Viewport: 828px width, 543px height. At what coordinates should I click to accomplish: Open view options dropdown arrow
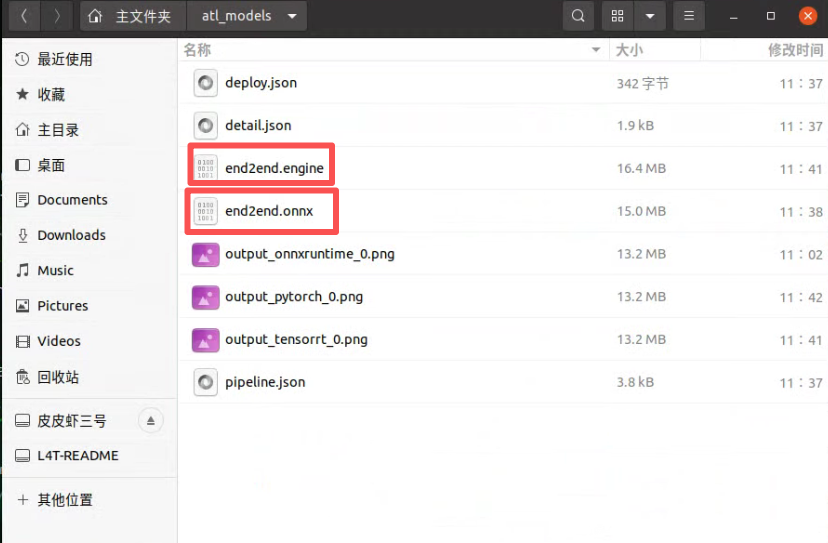(650, 16)
